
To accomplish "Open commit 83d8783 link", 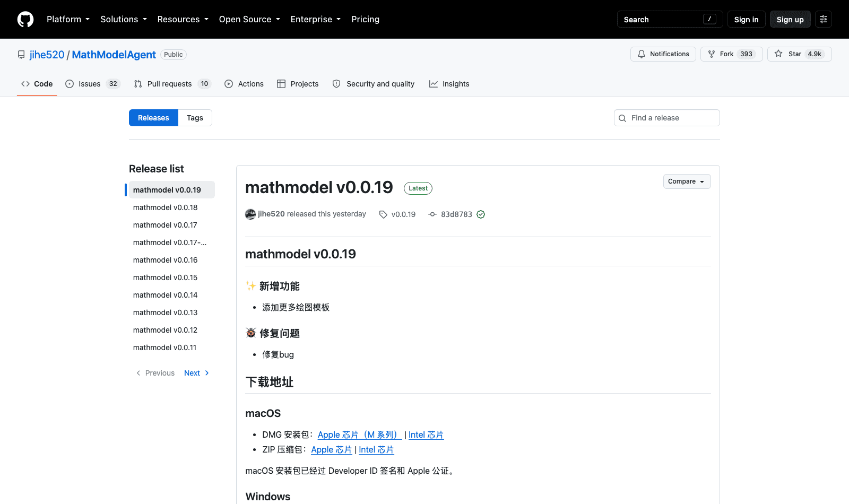I will (x=456, y=214).
